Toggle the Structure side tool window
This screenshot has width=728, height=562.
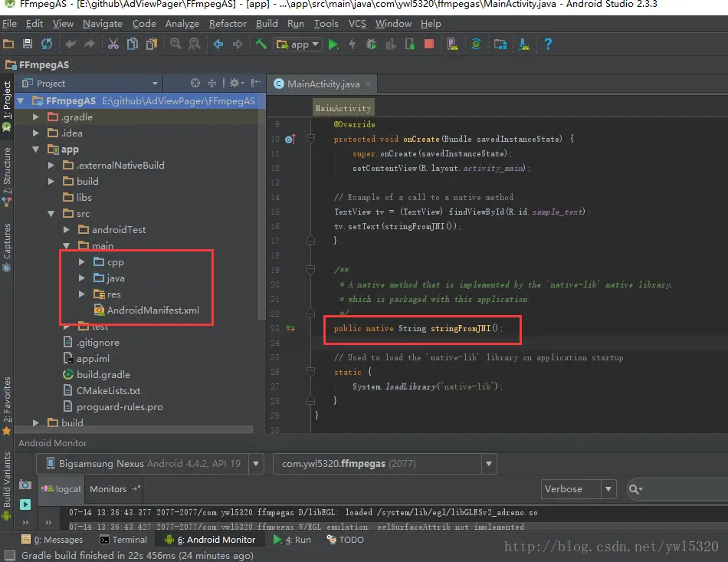coord(7,176)
